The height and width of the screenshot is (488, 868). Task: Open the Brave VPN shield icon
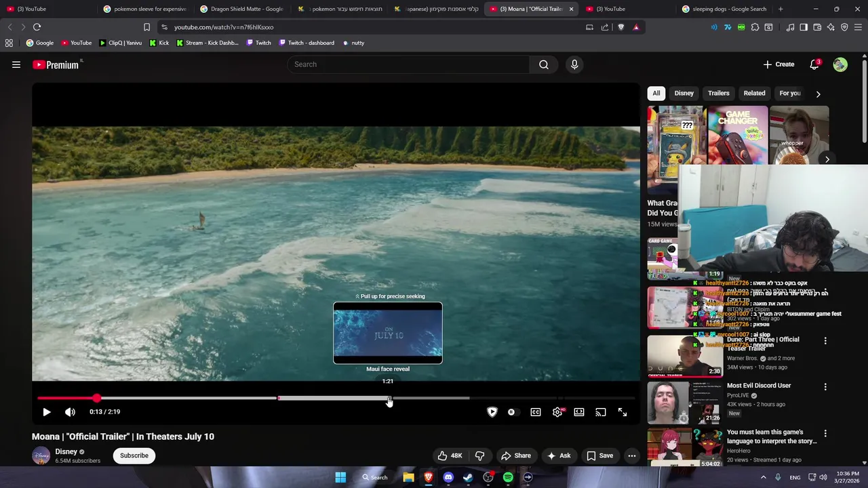click(844, 27)
